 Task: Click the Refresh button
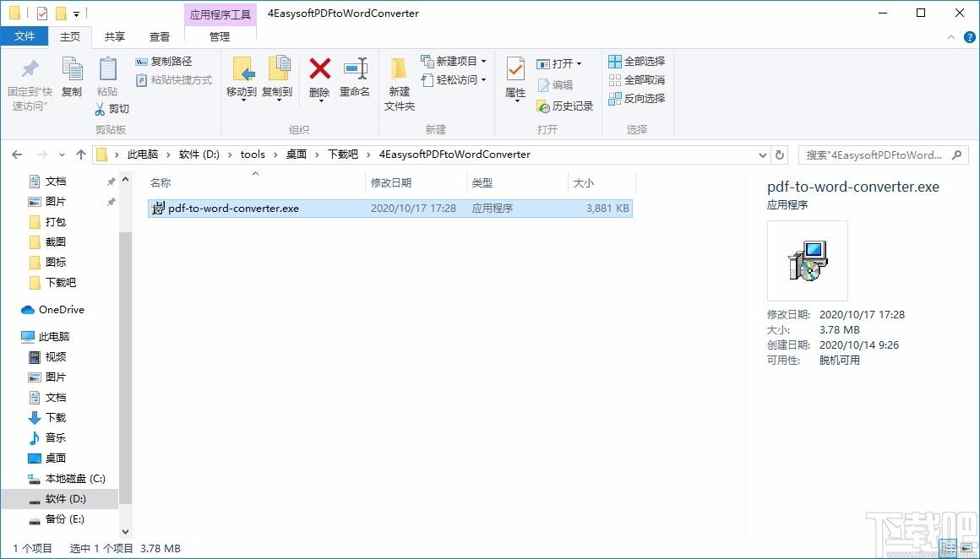(x=780, y=155)
